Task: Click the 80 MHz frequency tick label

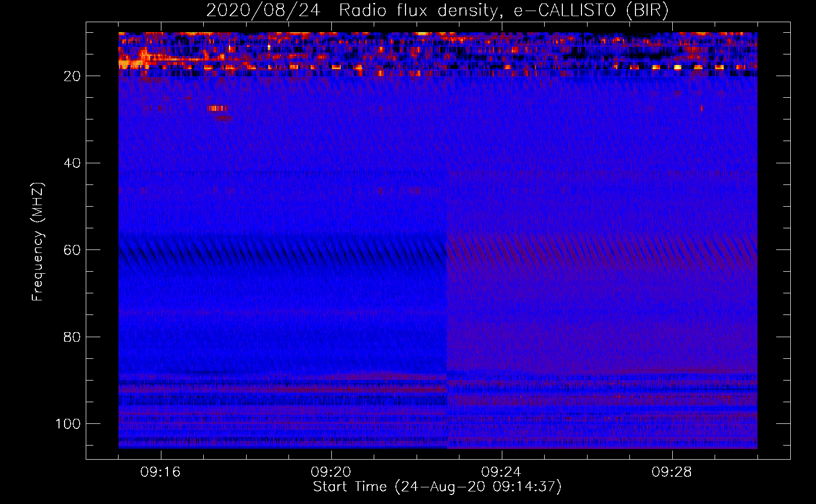Action: click(72, 337)
